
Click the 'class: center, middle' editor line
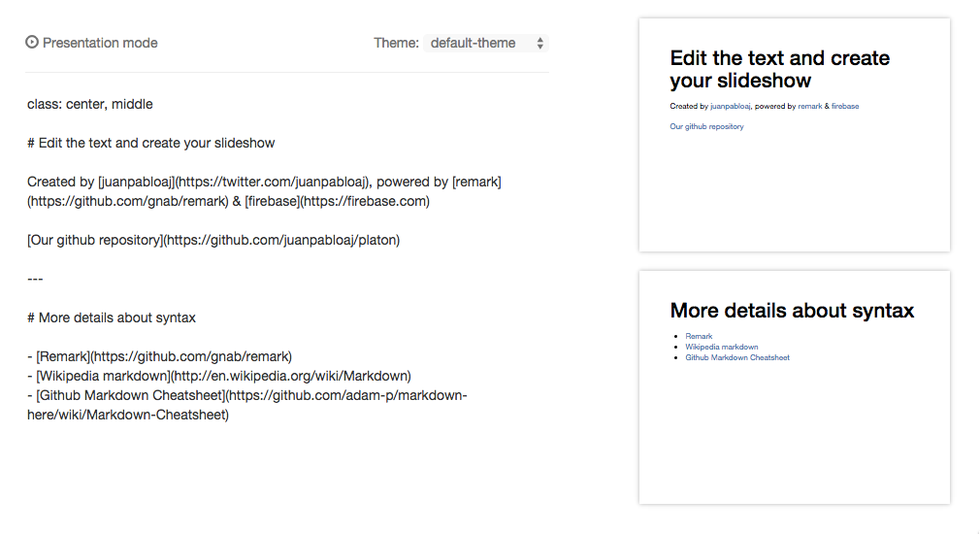(90, 104)
